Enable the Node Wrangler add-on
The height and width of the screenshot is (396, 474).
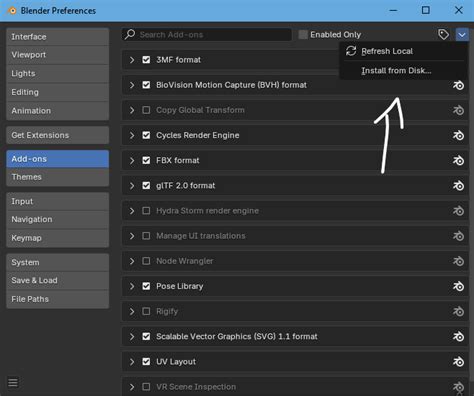[146, 261]
